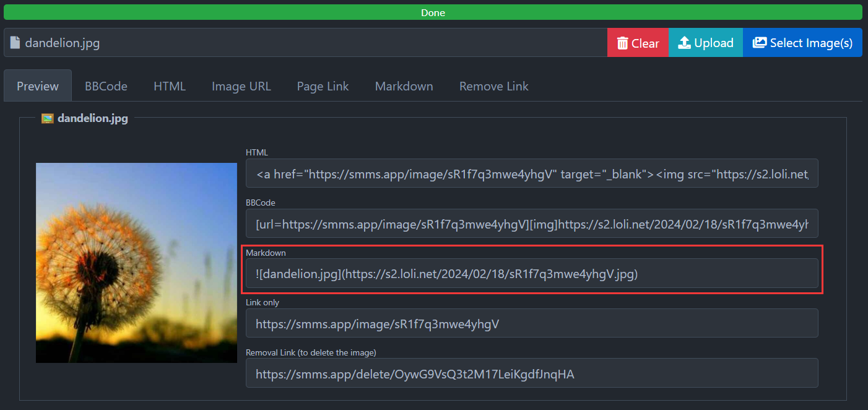Click the file icon next to dandelion.jpg filename
Image resolution: width=868 pixels, height=410 pixels.
tap(14, 41)
